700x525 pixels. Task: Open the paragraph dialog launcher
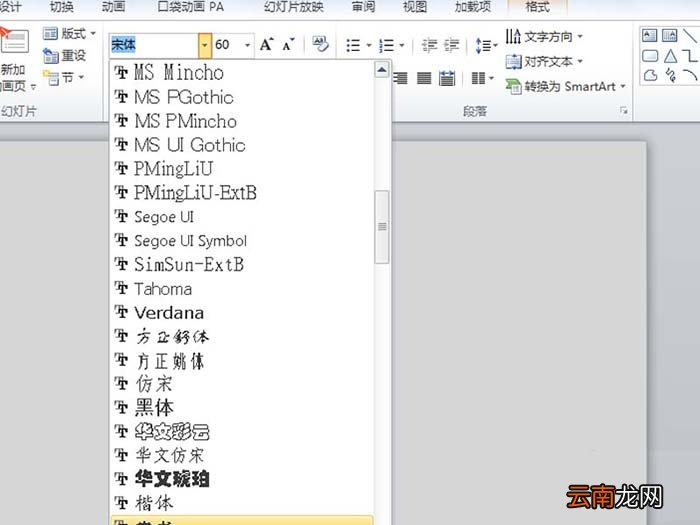pyautogui.click(x=624, y=111)
